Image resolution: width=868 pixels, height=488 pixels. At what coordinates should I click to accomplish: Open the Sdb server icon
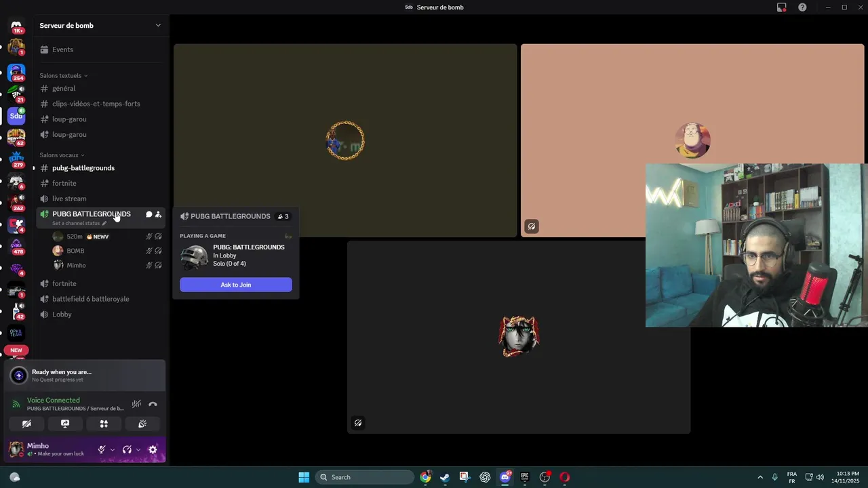[16, 116]
